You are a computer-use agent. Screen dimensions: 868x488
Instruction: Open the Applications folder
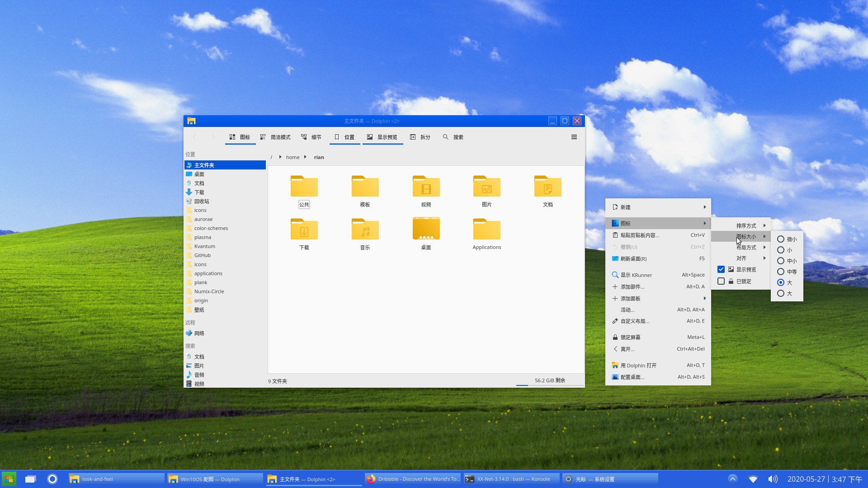(487, 234)
